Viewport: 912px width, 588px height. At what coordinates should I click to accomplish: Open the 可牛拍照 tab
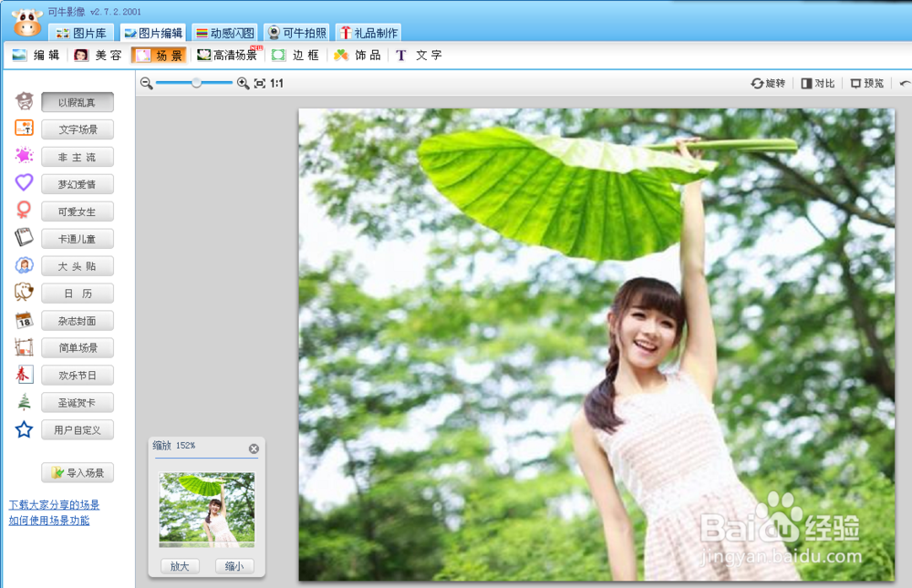[296, 33]
